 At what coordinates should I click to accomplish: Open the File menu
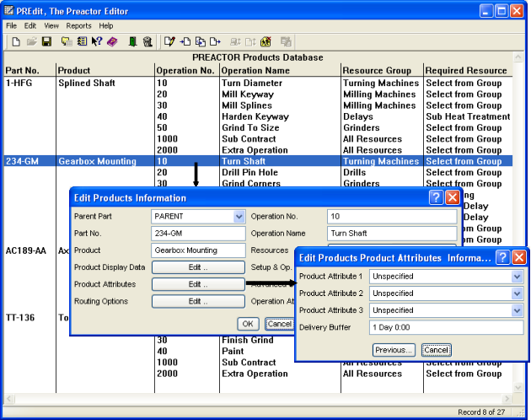[11, 26]
